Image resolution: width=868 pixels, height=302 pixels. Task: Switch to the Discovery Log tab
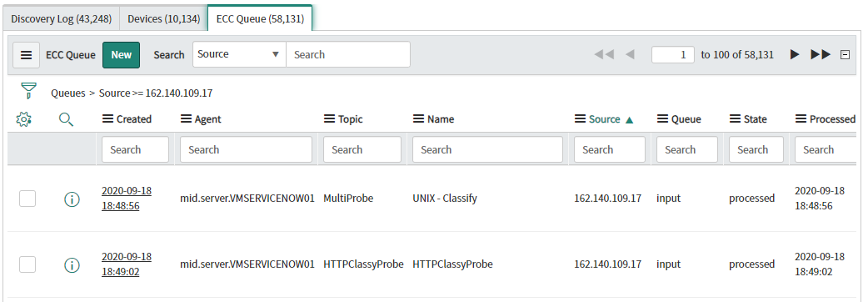pos(61,19)
